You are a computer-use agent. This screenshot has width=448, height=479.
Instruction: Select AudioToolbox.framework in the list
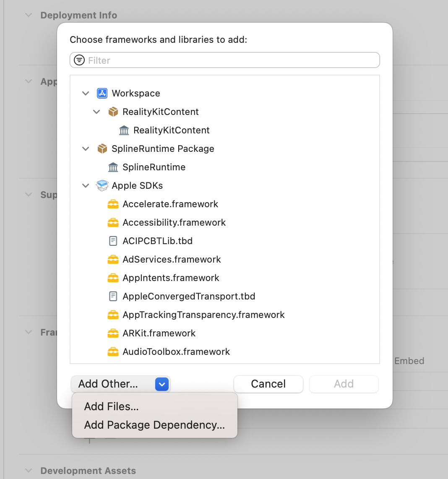click(224, 351)
